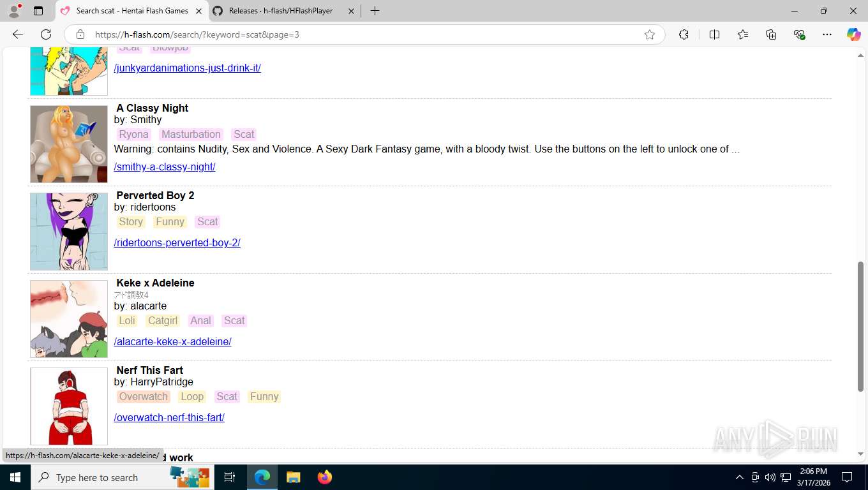The width and height of the screenshot is (868, 490).
Task: Open Task View on the taskbar
Action: pos(230,477)
